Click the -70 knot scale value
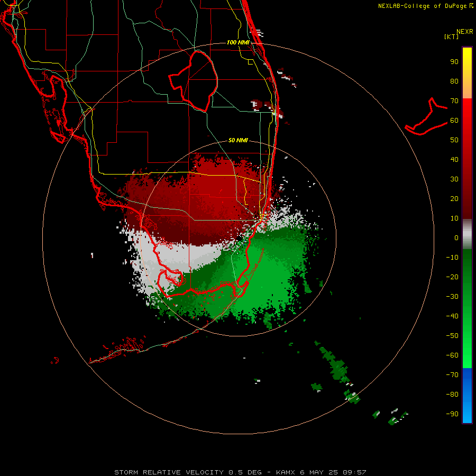The image size is (476, 476). tap(452, 375)
